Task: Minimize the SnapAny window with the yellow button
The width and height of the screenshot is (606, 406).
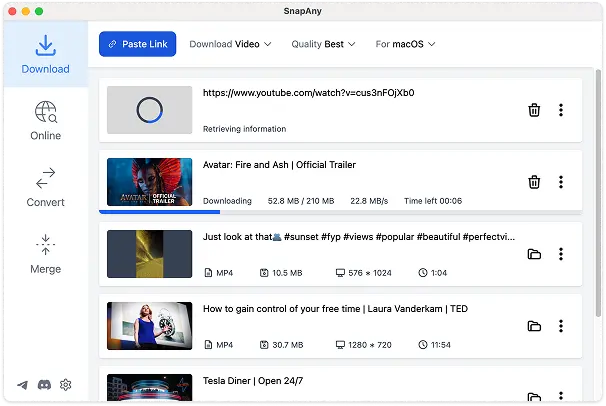Action: coord(26,11)
